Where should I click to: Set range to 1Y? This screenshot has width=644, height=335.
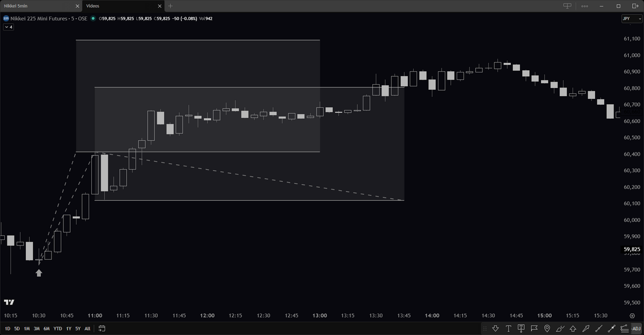pyautogui.click(x=69, y=328)
